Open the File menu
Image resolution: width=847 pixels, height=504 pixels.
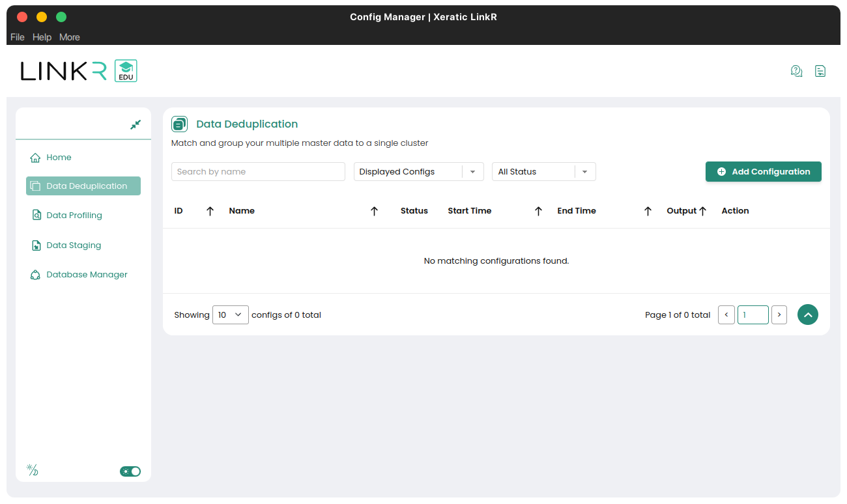[18, 37]
